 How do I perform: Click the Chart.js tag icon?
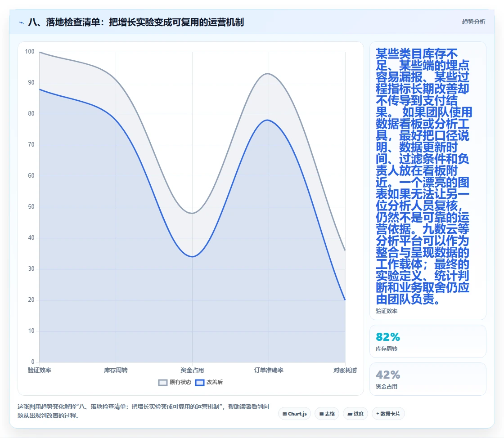[284, 414]
